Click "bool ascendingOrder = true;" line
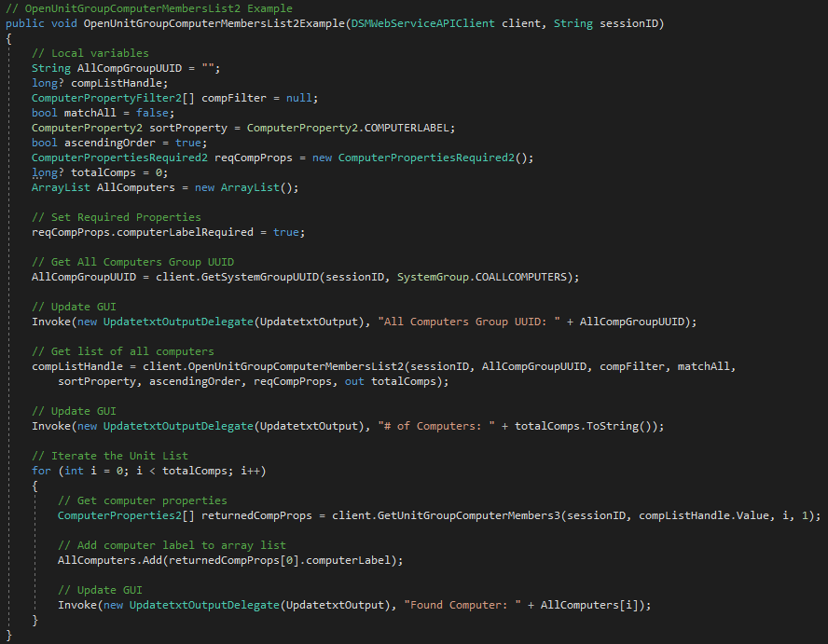The image size is (828, 644). click(x=119, y=143)
